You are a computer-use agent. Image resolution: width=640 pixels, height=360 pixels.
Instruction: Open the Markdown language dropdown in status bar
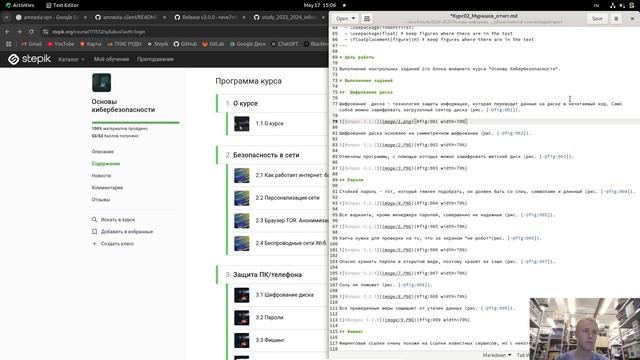coord(497,356)
